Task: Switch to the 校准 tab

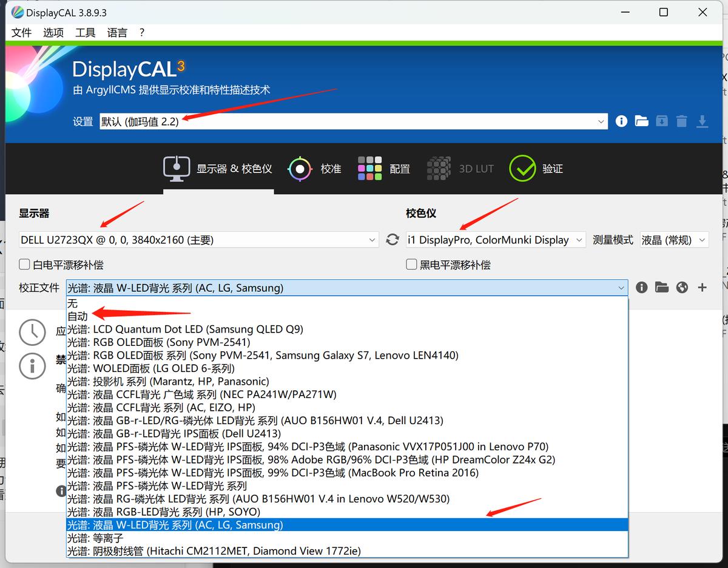Action: click(x=314, y=169)
